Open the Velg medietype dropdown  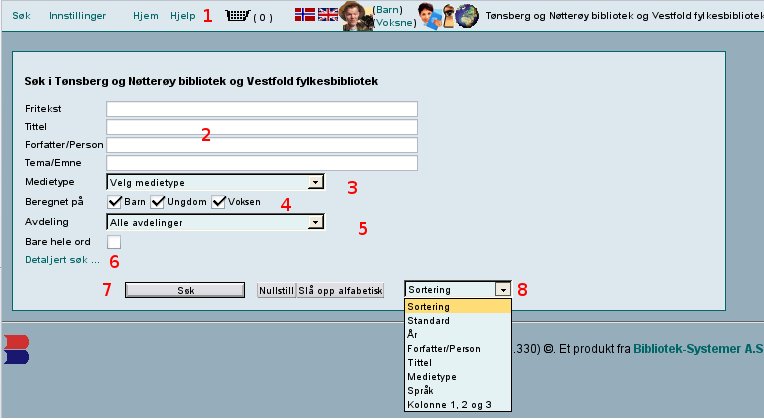215,182
